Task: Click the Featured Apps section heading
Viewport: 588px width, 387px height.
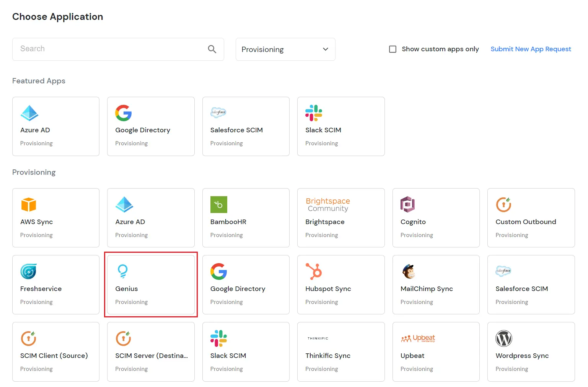Action: tap(39, 81)
